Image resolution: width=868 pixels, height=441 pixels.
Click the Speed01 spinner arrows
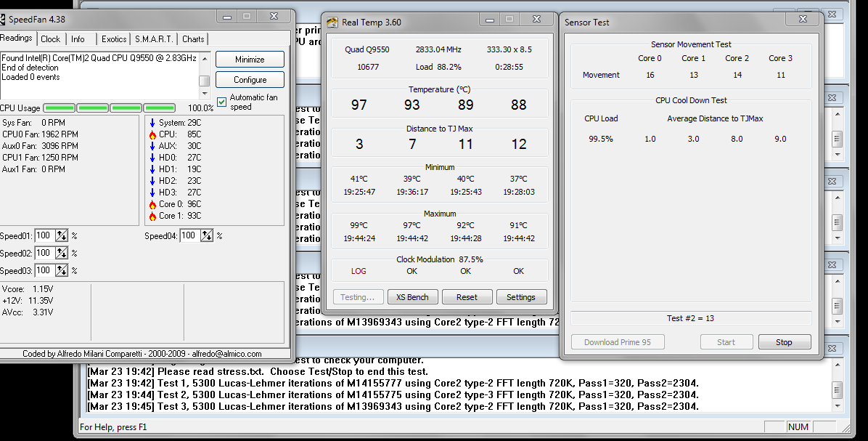pos(62,236)
